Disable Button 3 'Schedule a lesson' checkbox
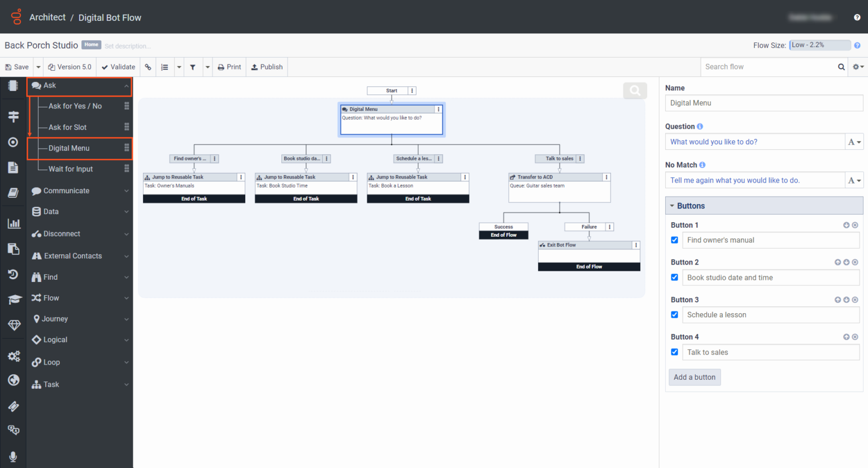This screenshot has width=868, height=468. coord(674,314)
